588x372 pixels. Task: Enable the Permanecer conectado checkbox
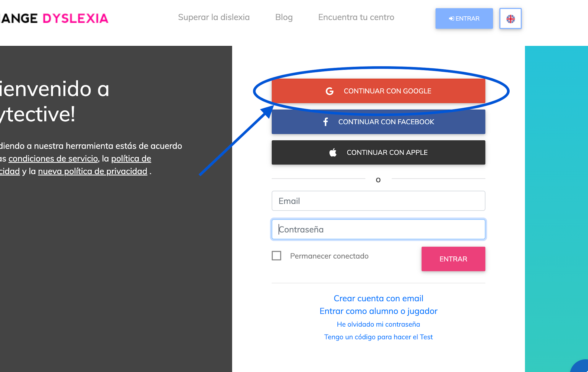(x=276, y=256)
